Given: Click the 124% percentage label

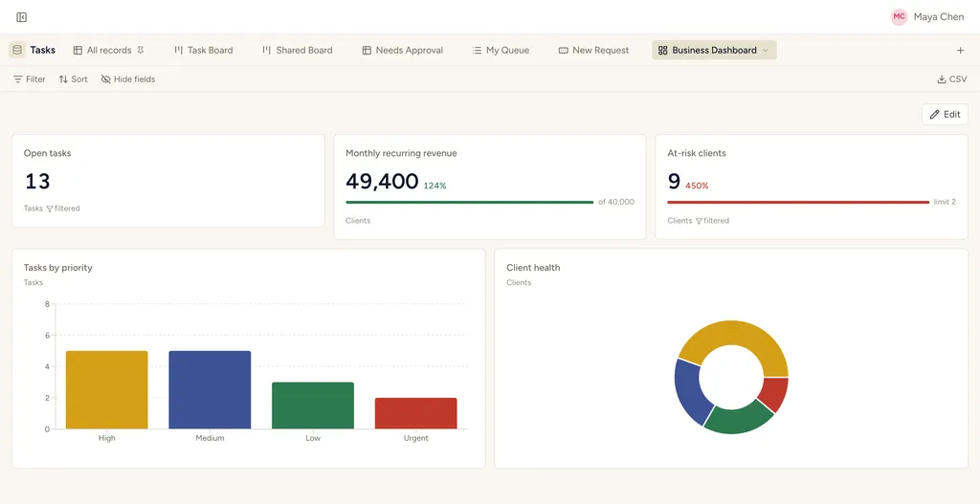Looking at the screenshot, I should 435,186.
